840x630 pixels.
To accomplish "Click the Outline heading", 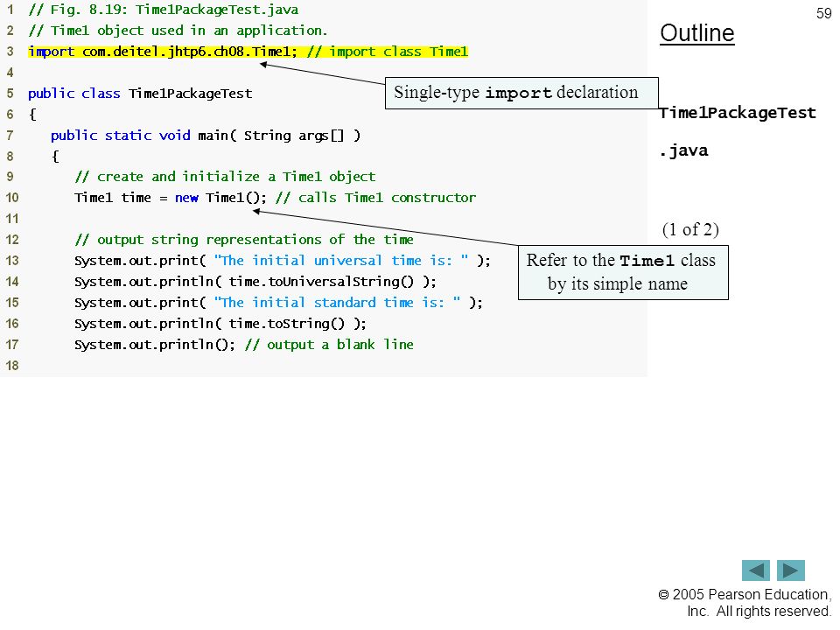I will (x=697, y=33).
